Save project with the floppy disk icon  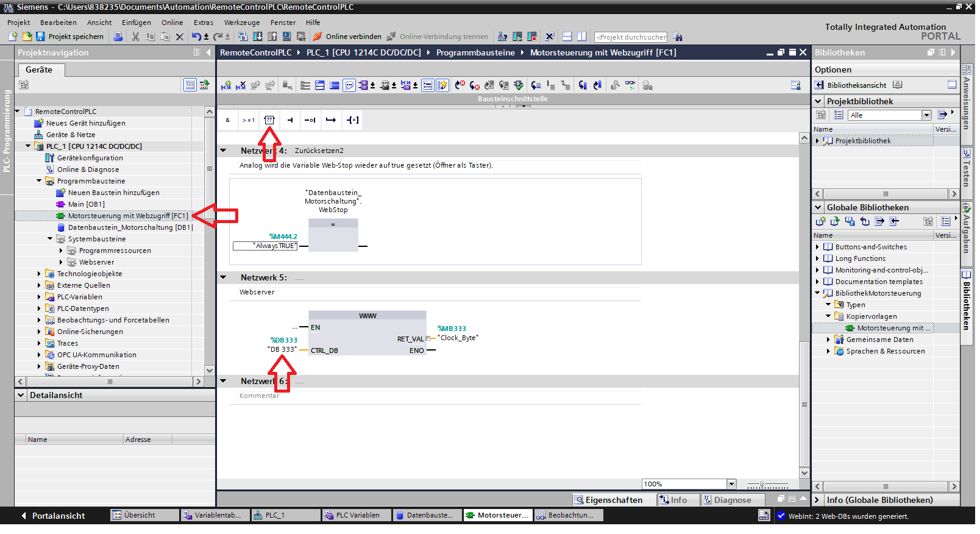[x=40, y=37]
